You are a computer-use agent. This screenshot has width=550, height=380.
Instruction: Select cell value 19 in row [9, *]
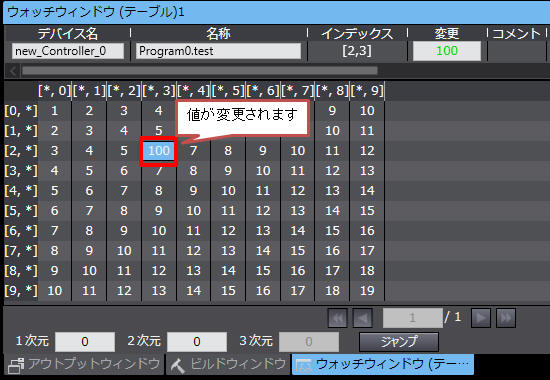coord(367,291)
